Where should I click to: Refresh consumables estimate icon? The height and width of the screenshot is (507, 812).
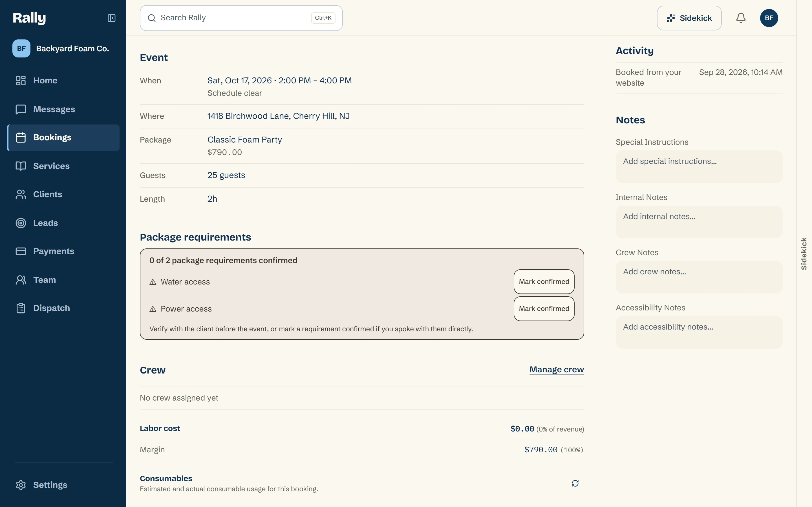tap(575, 483)
